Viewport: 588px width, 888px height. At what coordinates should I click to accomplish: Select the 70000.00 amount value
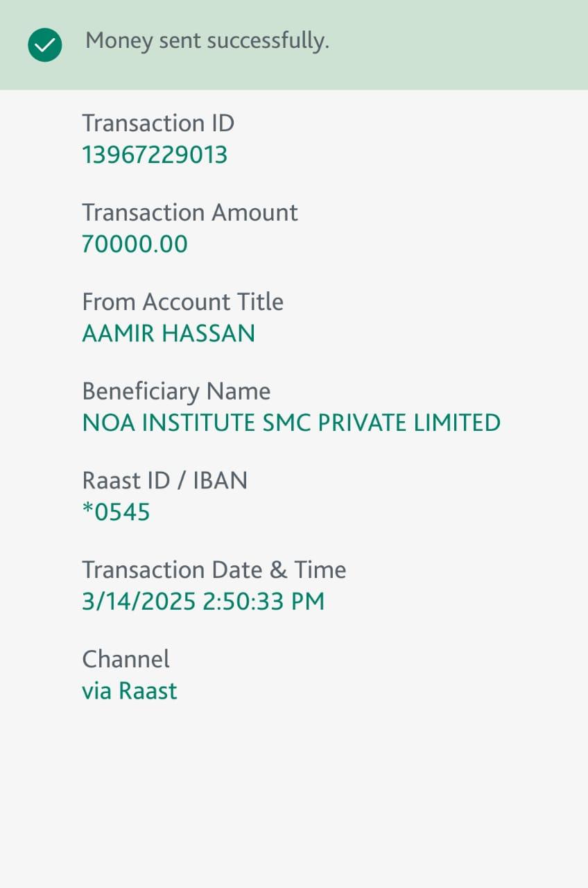point(135,244)
